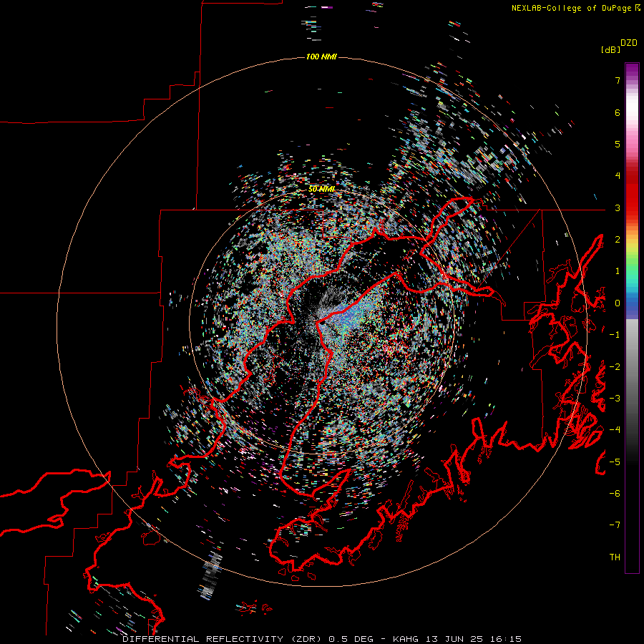The width and height of the screenshot is (644, 644).
Task: Click the Differential Reflectivity KAHG caption
Action: (x=322, y=639)
